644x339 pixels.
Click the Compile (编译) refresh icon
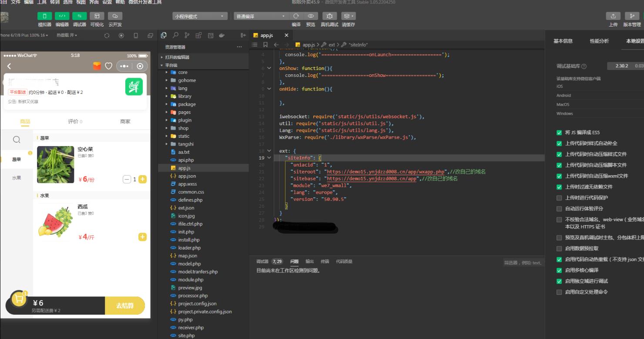(x=296, y=16)
